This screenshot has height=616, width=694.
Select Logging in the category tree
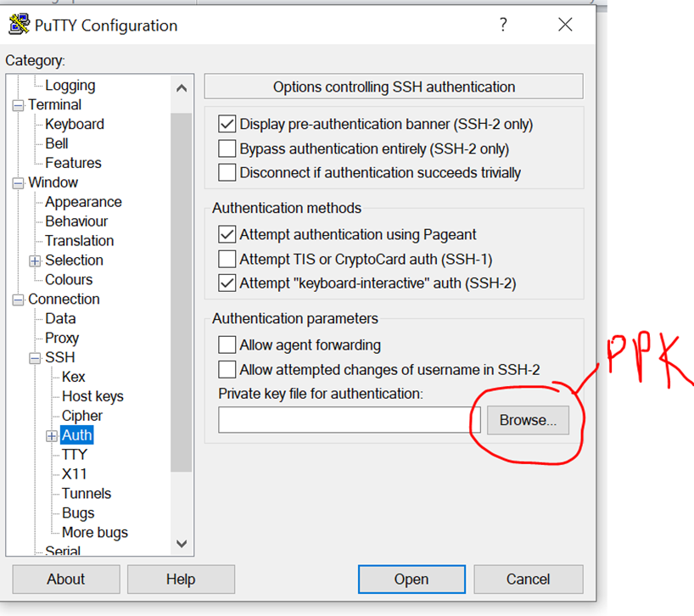click(70, 86)
